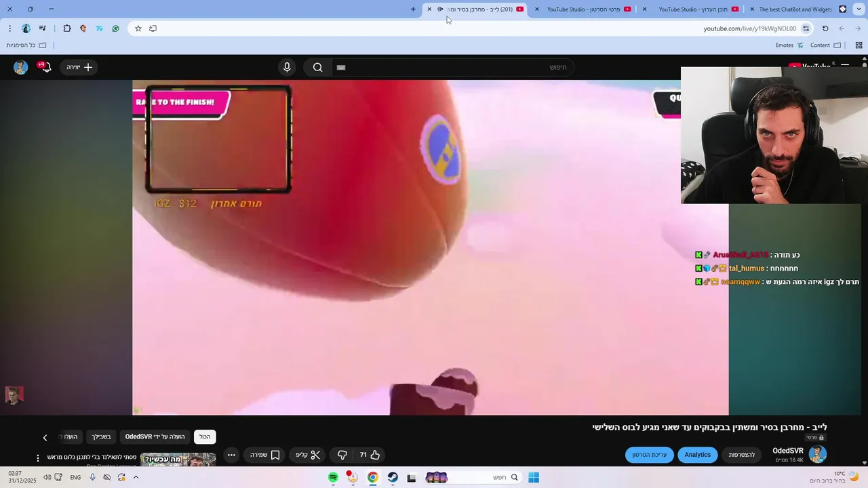This screenshot has width=868, height=488.
Task: Open the more actions ellipsis menu
Action: 231,455
